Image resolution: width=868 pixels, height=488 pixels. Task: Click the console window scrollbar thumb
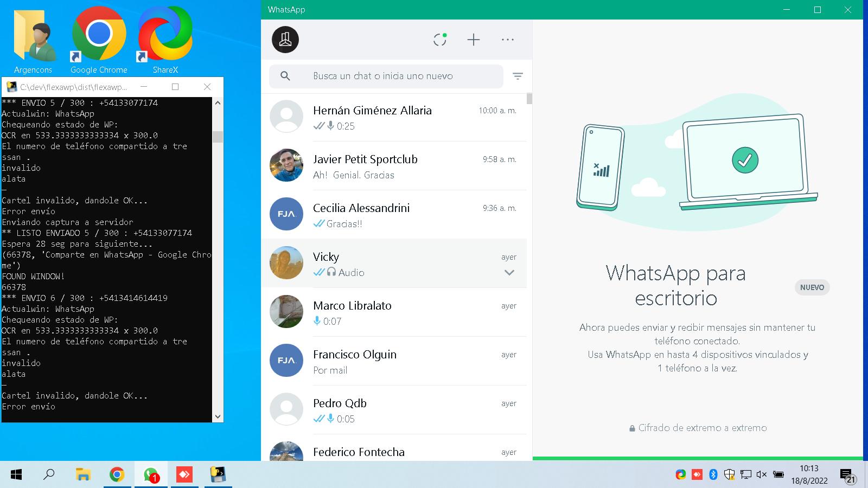(218, 136)
